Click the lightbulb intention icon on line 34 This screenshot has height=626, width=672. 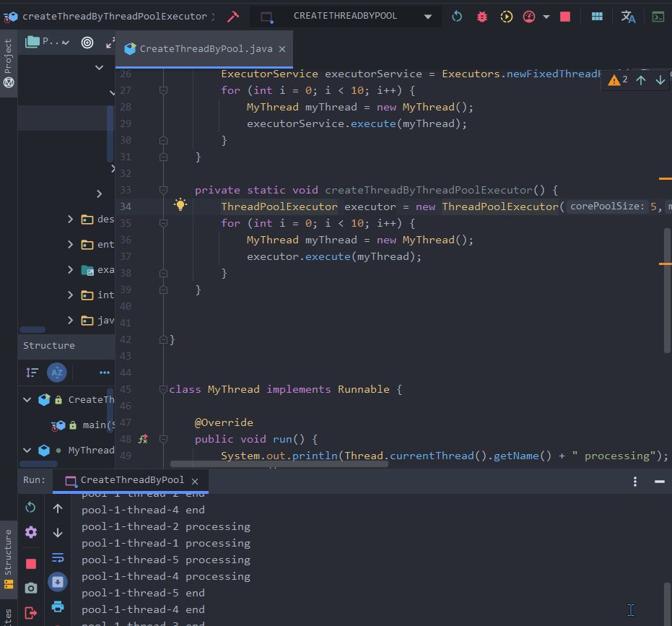(180, 204)
